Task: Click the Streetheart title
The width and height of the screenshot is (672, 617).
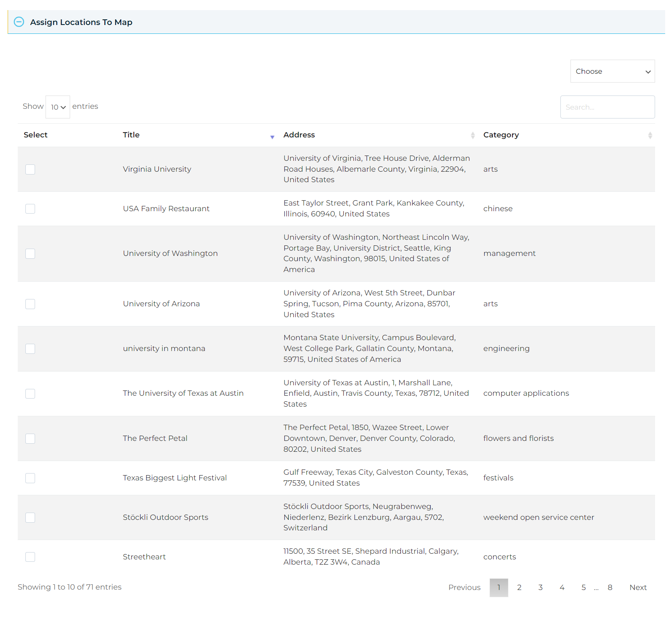Action: pos(144,557)
